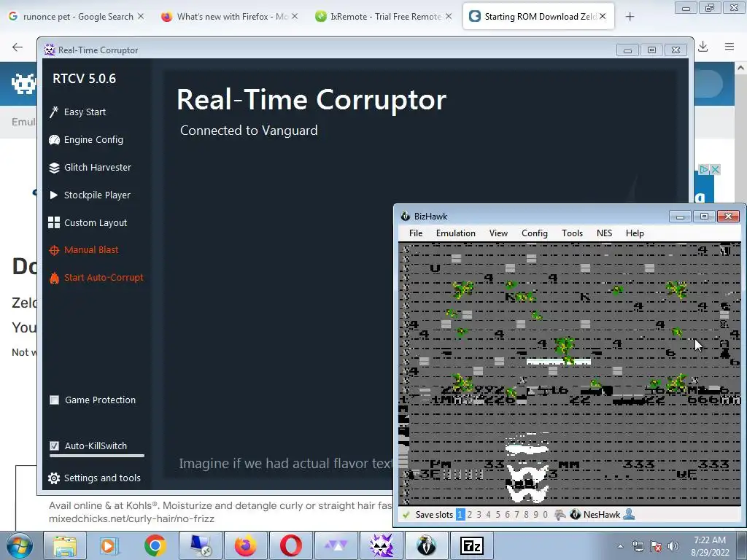Click the green checkmark status icon
The image size is (747, 560).
point(406,515)
